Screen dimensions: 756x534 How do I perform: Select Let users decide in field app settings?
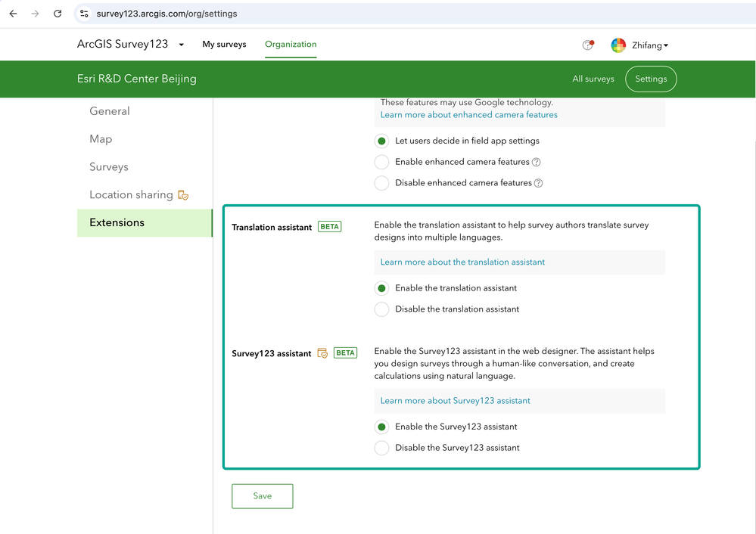[381, 141]
